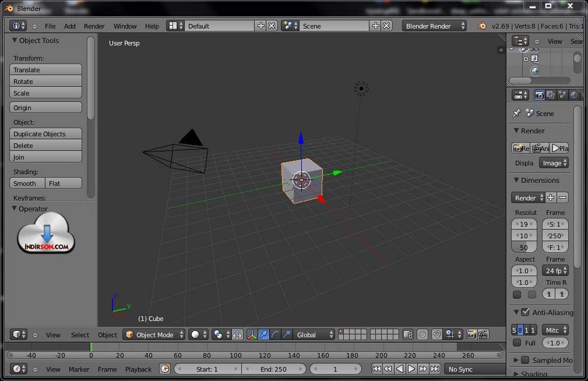Select the scale manipulator icon
The image size is (588, 381).
coord(287,334)
